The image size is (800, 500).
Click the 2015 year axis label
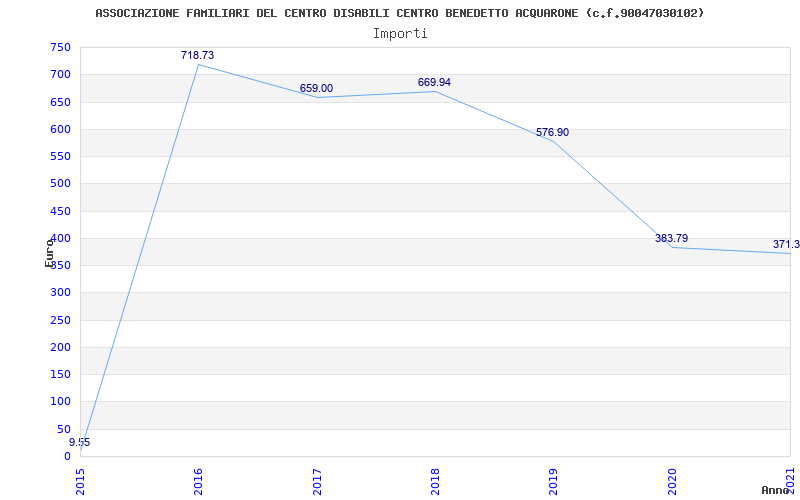(80, 482)
